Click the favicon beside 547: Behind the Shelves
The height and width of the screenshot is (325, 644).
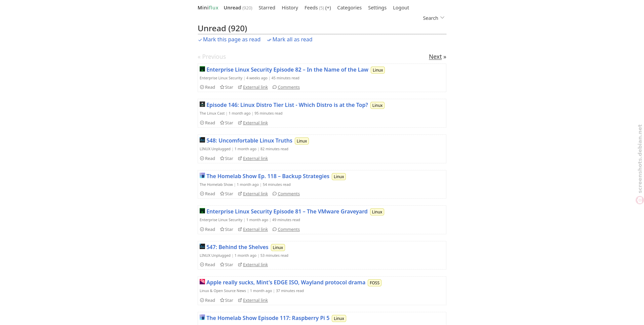click(x=202, y=246)
